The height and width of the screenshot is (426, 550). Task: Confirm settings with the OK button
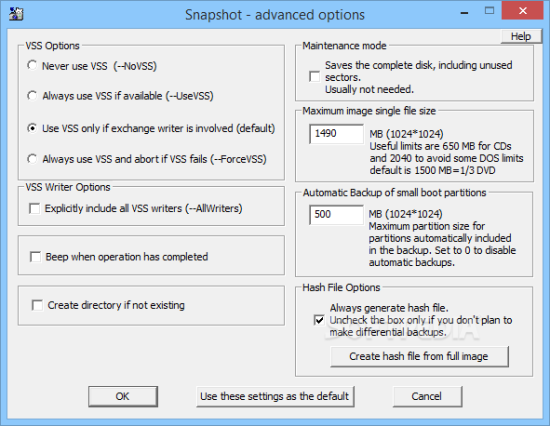point(123,397)
